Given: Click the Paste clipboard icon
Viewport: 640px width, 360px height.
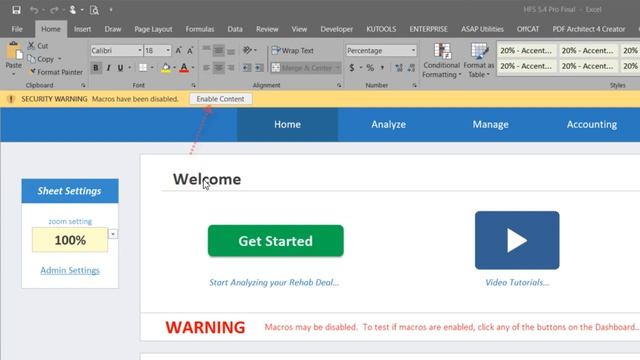Looking at the screenshot, I should pos(14,51).
